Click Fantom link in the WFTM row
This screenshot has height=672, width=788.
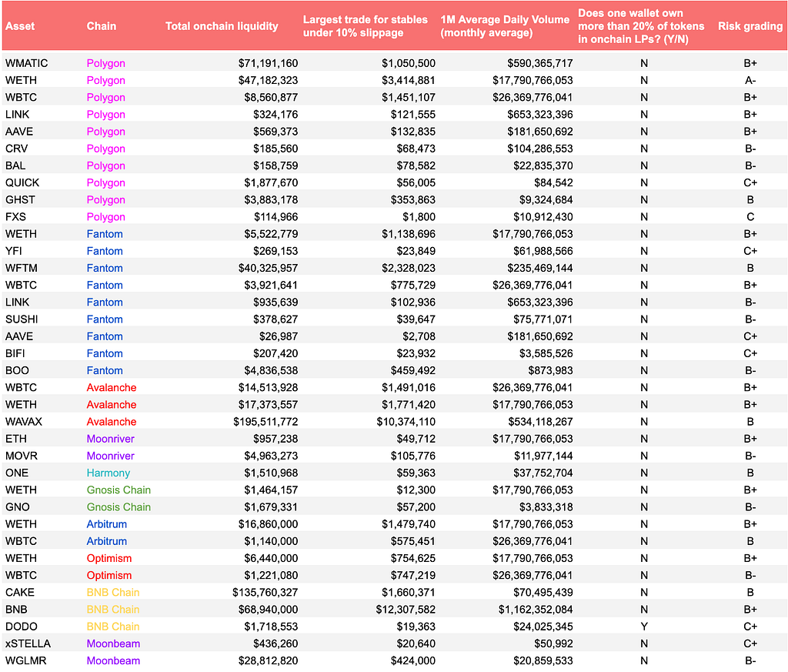click(x=105, y=269)
